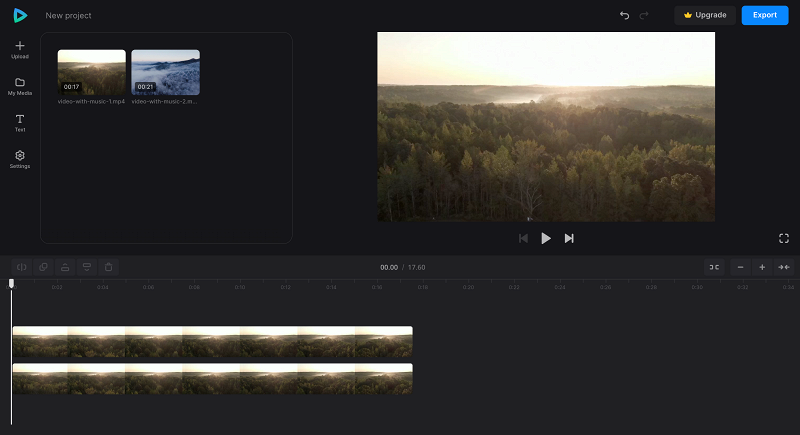Redo the last undone action
The width and height of the screenshot is (800, 435).
click(644, 15)
